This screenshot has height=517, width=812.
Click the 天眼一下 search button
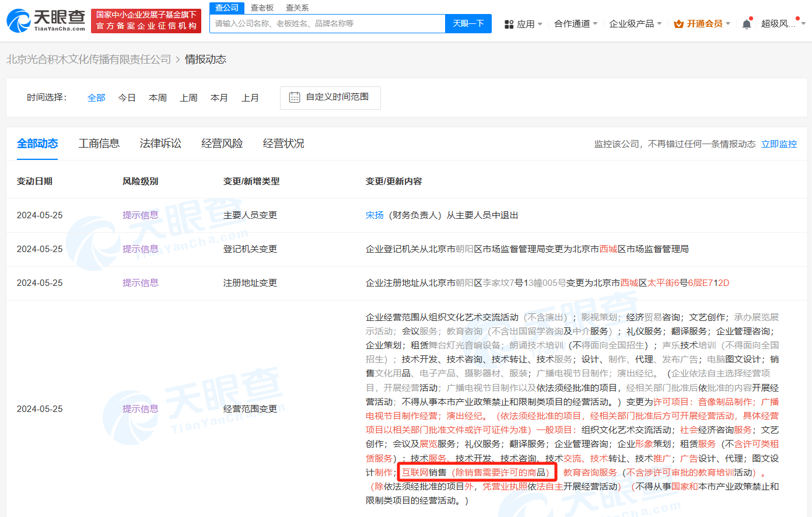click(x=468, y=23)
